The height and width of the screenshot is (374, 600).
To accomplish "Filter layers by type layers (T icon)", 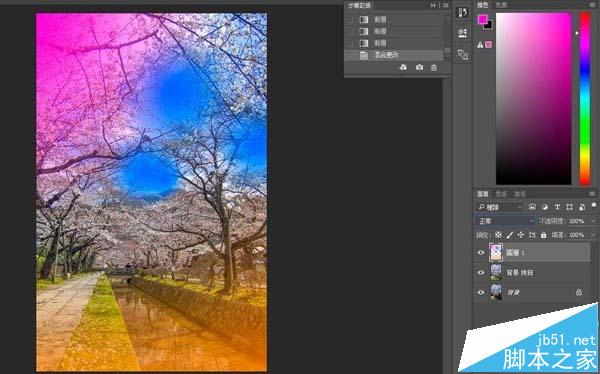I will [x=557, y=207].
